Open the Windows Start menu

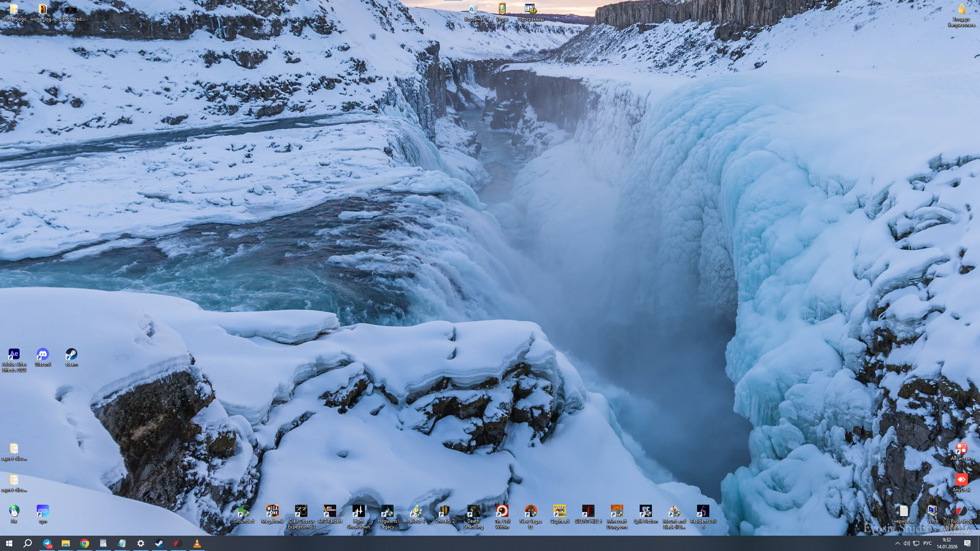(x=9, y=543)
